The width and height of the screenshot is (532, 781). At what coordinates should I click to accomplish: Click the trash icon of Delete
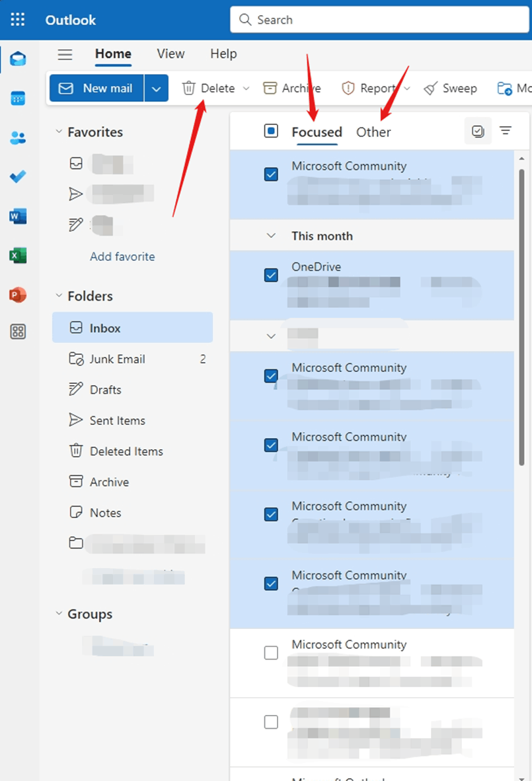click(x=189, y=88)
